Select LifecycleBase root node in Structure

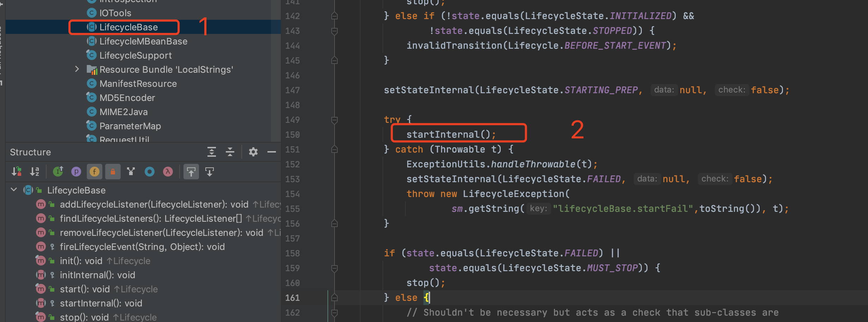click(x=76, y=190)
